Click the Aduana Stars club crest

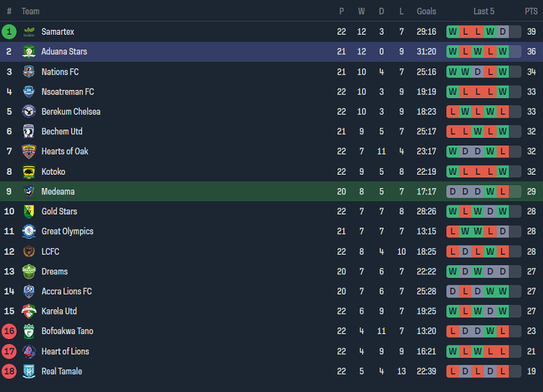(29, 52)
